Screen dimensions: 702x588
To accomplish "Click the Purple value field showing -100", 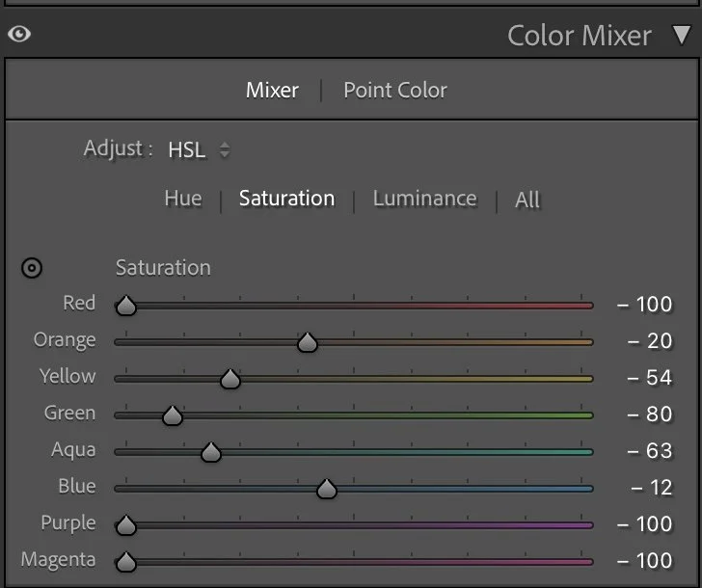I will pyautogui.click(x=645, y=524).
